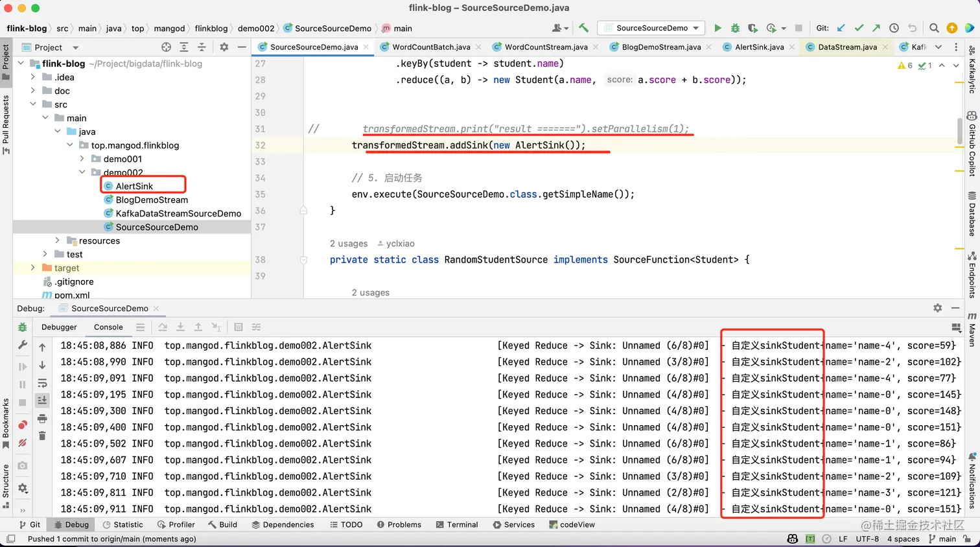The width and height of the screenshot is (980, 547).
Task: Click the warnings count indicator in editor
Action: pyautogui.click(x=905, y=65)
